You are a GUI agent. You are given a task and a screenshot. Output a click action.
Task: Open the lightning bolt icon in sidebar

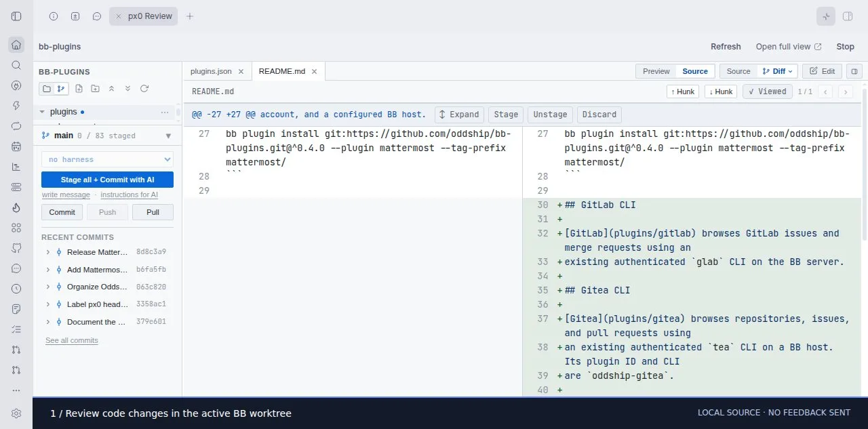[x=16, y=106]
